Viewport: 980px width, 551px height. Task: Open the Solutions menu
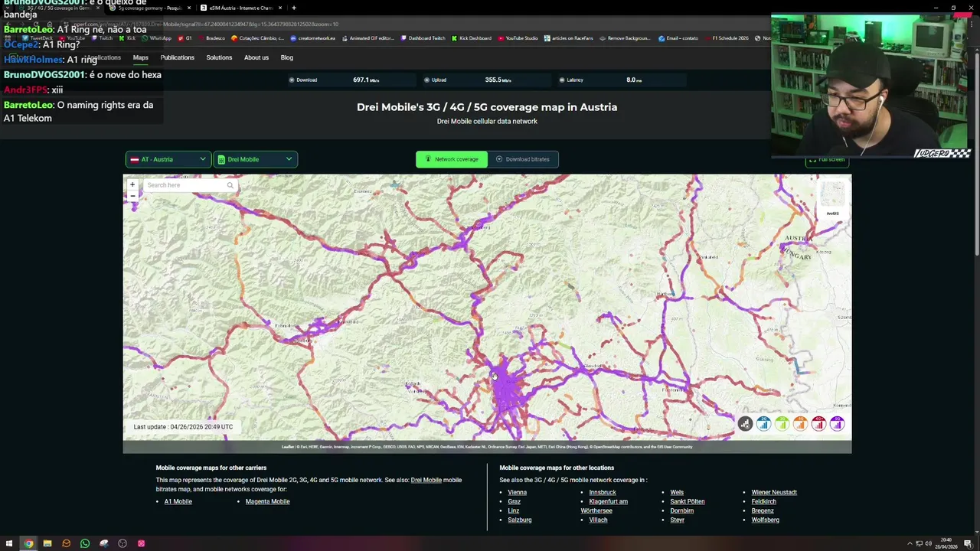pyautogui.click(x=219, y=57)
